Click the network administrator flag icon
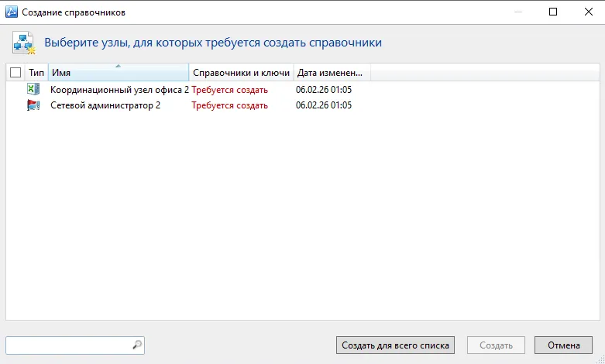The image size is (605, 364). click(33, 105)
